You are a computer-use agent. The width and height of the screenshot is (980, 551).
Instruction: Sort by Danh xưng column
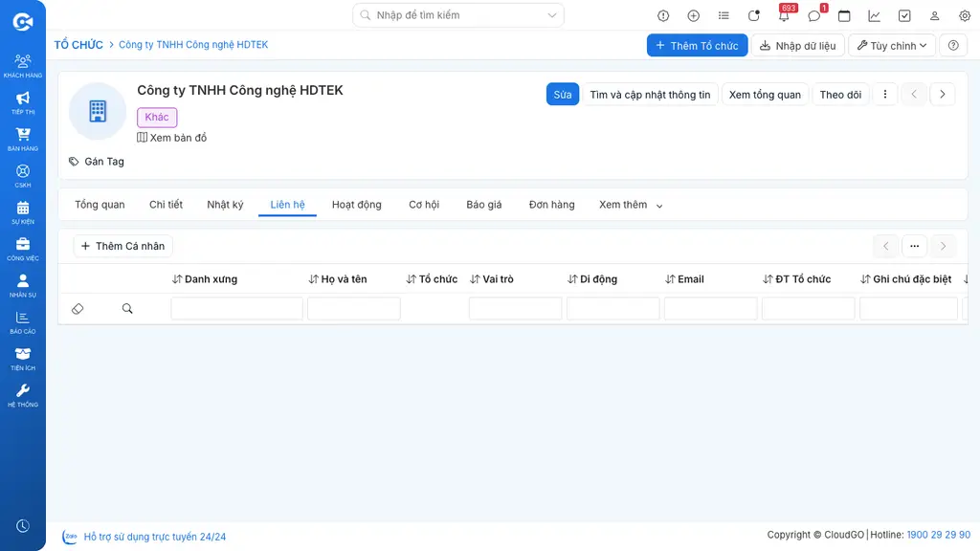205,279
